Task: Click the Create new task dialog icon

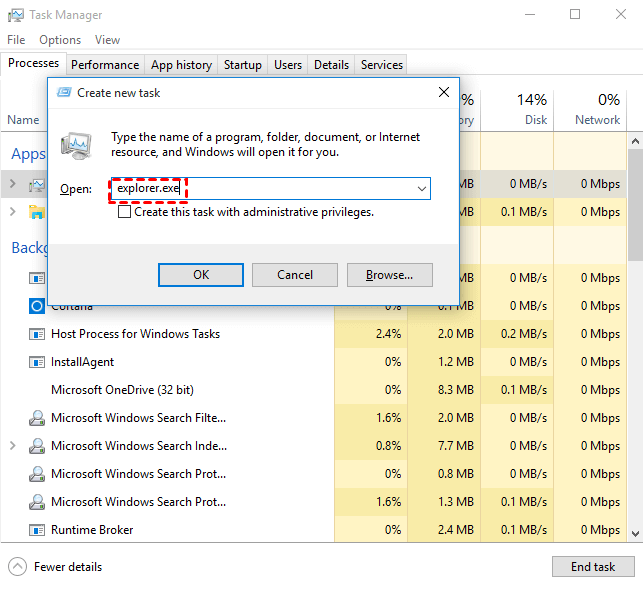Action: pos(64,92)
